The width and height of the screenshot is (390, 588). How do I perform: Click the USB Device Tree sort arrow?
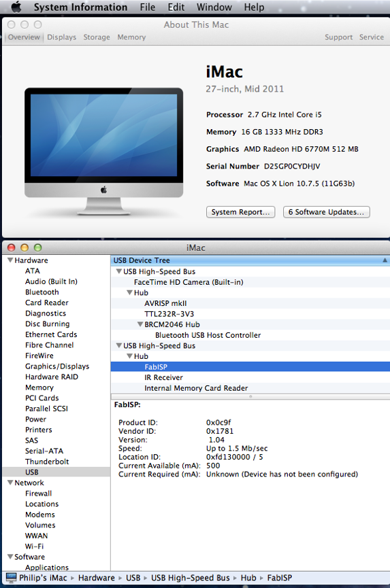pos(385,260)
